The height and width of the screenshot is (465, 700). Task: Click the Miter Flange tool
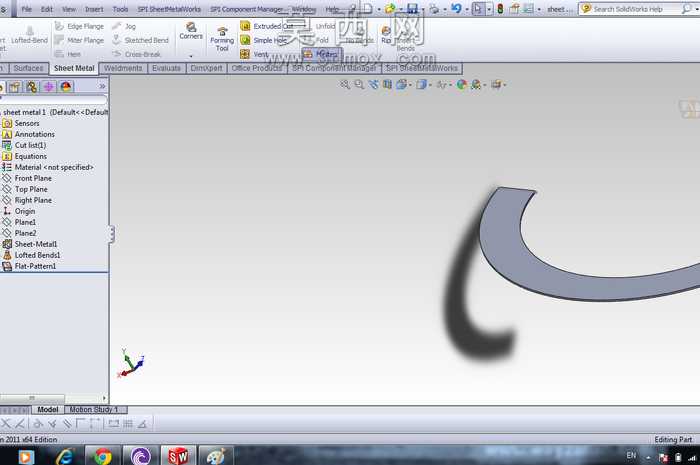coord(79,40)
